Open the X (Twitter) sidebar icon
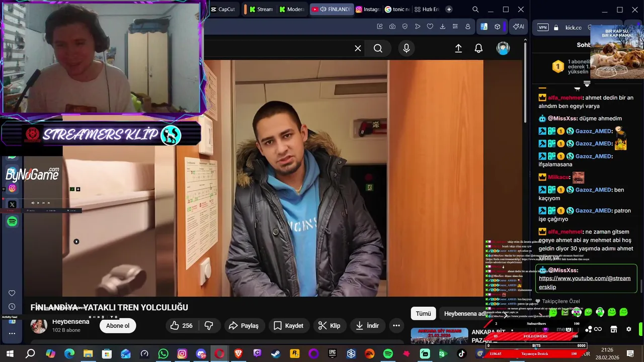 point(12,205)
